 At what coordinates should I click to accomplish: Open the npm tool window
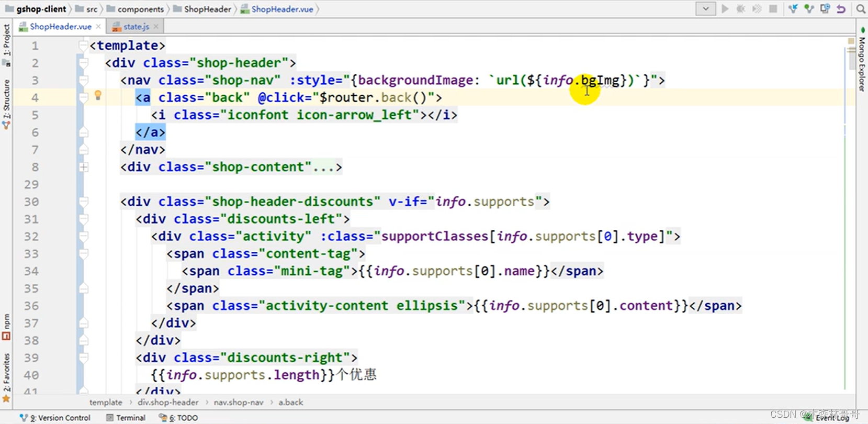point(6,326)
